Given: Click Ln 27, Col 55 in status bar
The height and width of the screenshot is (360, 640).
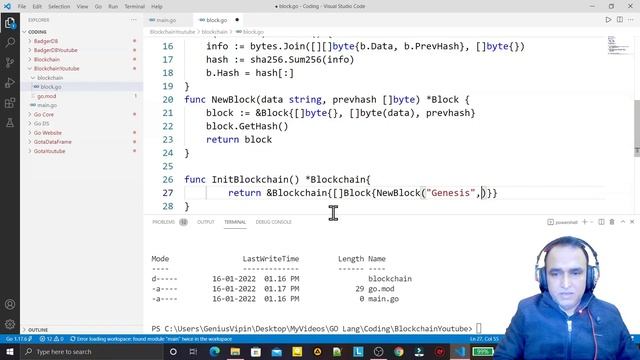Looking at the screenshot, I should [484, 339].
